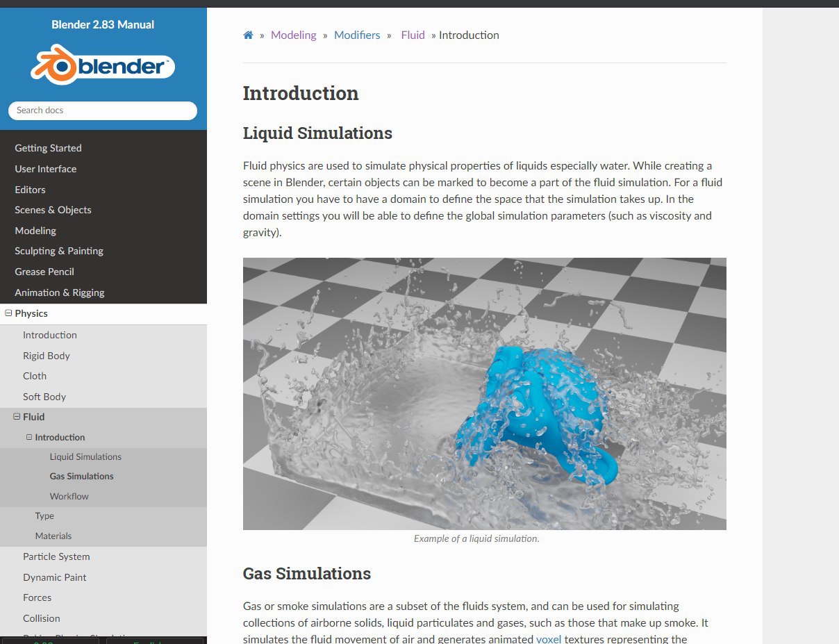Screen dimensions: 839x644
Task: Jump to Workflow in sidebar
Action: pos(69,496)
